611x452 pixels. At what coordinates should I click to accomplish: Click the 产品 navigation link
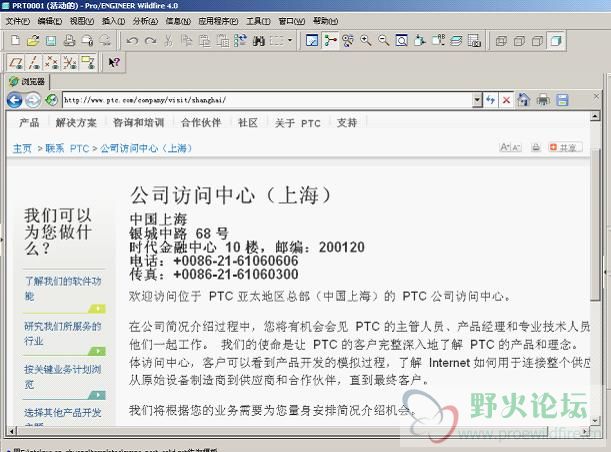[x=29, y=123]
